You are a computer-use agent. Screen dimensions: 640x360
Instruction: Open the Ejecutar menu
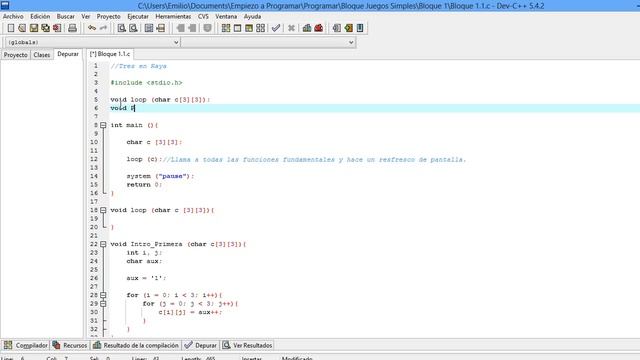[138, 16]
